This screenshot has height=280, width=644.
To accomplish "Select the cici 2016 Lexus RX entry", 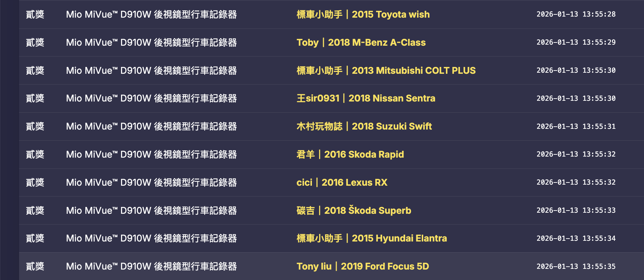I will tap(341, 182).
